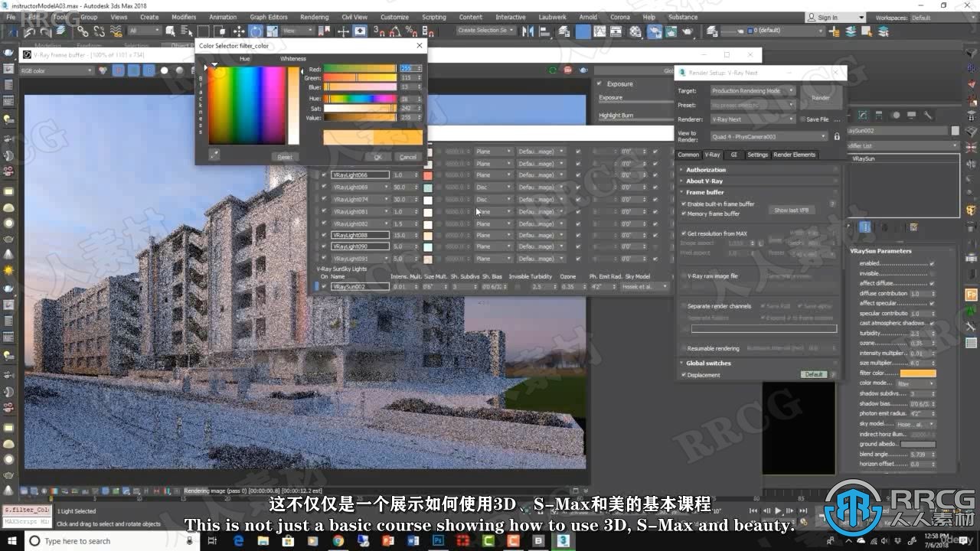This screenshot has height=551, width=980.
Task: Toggle the Displacement checkbox
Action: click(x=684, y=375)
